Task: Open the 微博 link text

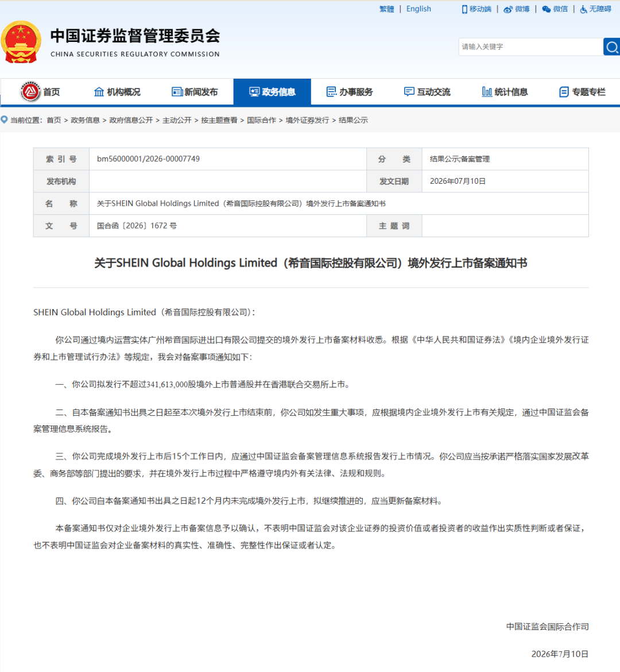Action: coord(522,9)
